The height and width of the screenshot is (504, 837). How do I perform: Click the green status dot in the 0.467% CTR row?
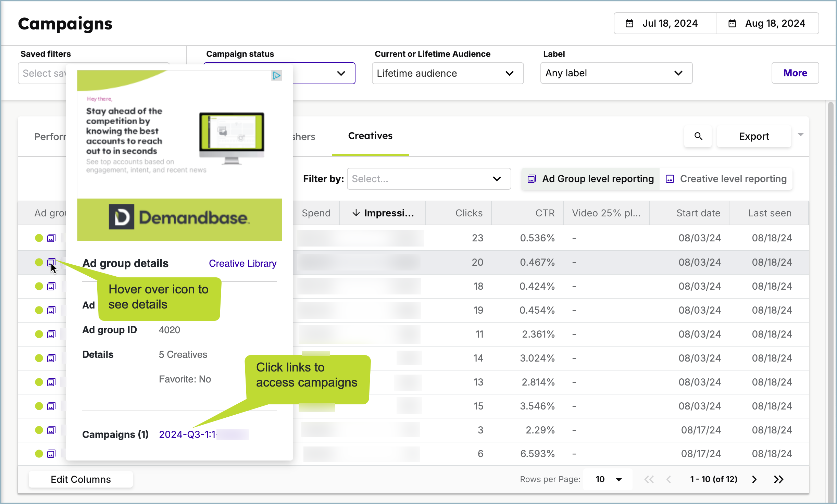pyautogui.click(x=39, y=262)
